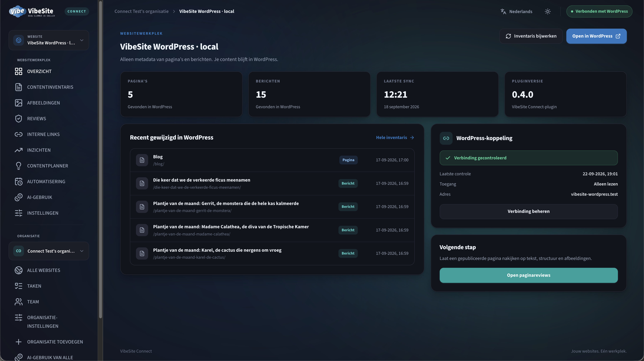Click the Inzichten trend arrow icon

pyautogui.click(x=18, y=150)
